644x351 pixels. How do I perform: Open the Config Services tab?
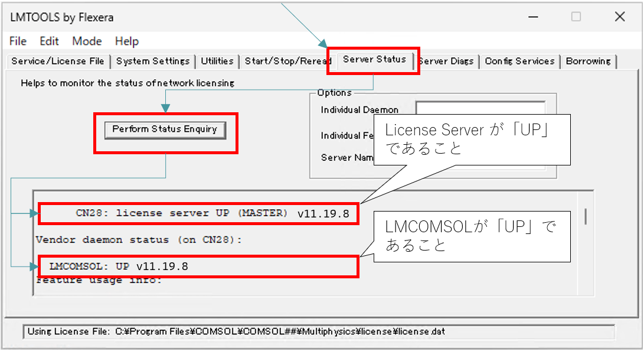[x=519, y=61]
